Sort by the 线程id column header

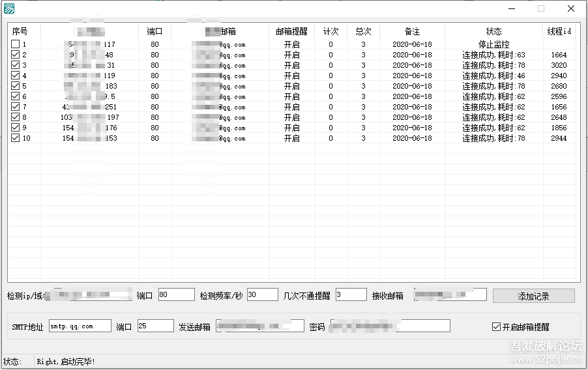tap(559, 31)
